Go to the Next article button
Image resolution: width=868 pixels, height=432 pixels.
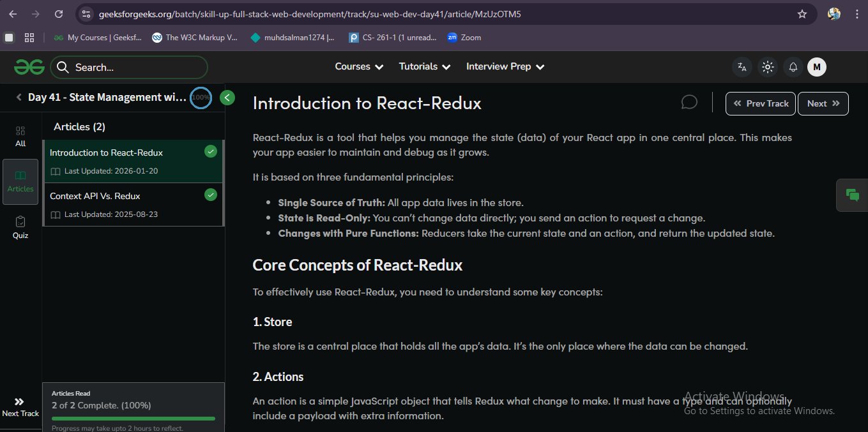click(823, 103)
